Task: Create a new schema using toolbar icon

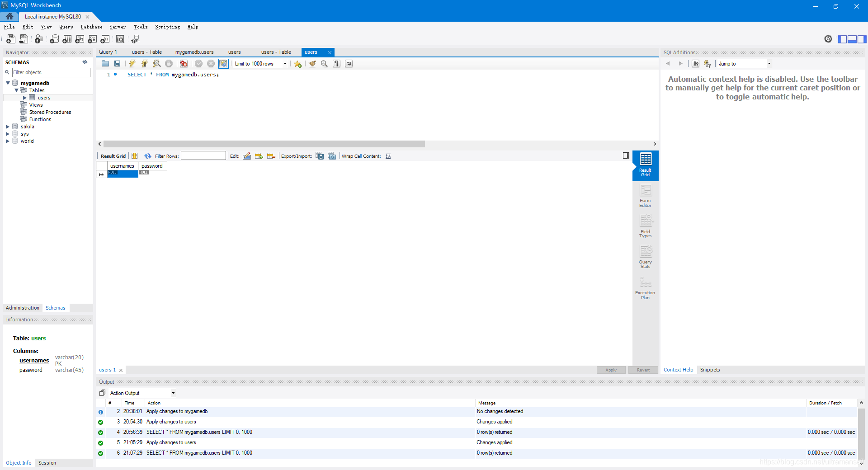Action: tap(54, 39)
